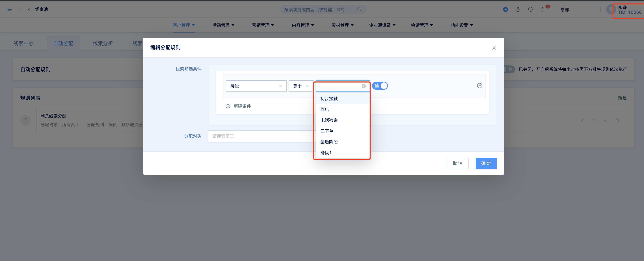The width and height of the screenshot is (644, 261).
Task: Expand the 营销管理 menu
Action: click(x=263, y=25)
